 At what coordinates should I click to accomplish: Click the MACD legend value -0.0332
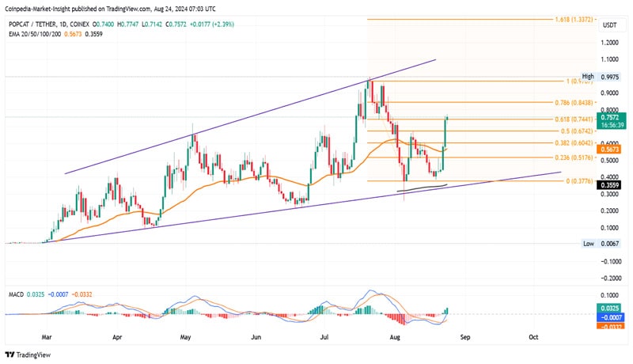pos(81,294)
